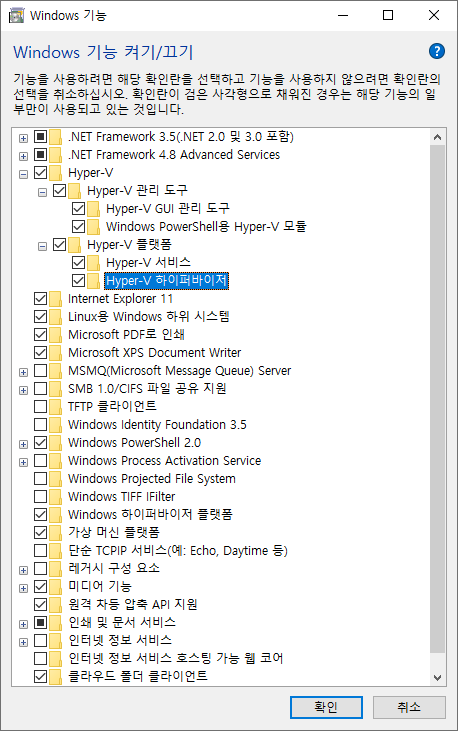Screen dimensions: 458x731
Task: Click folder icon next to TFTP 클라이언트
Action: (x=56, y=407)
